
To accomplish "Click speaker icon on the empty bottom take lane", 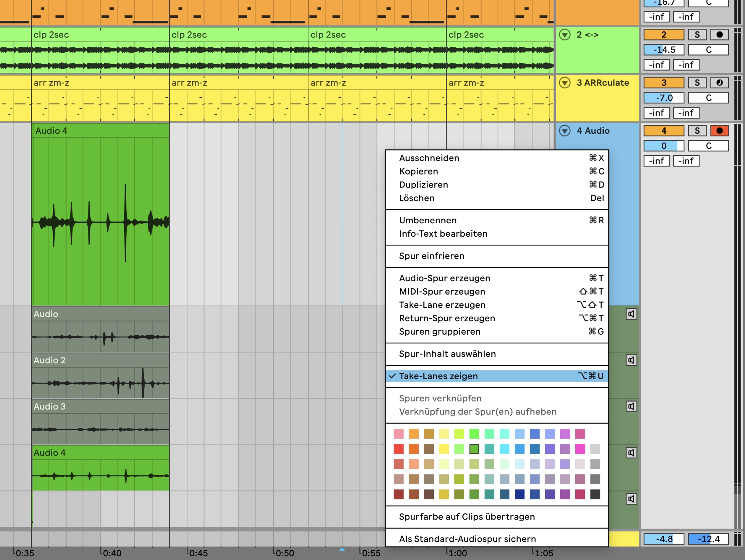I will (x=631, y=499).
